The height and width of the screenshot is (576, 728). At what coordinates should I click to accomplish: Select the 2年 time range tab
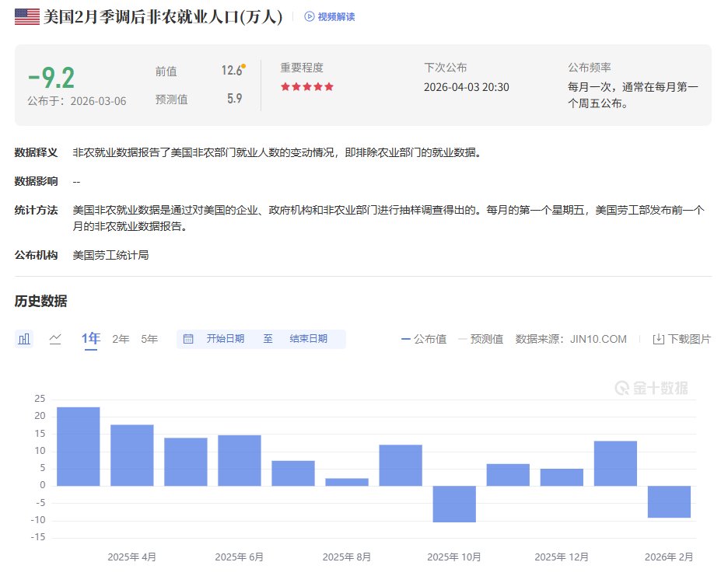point(121,339)
